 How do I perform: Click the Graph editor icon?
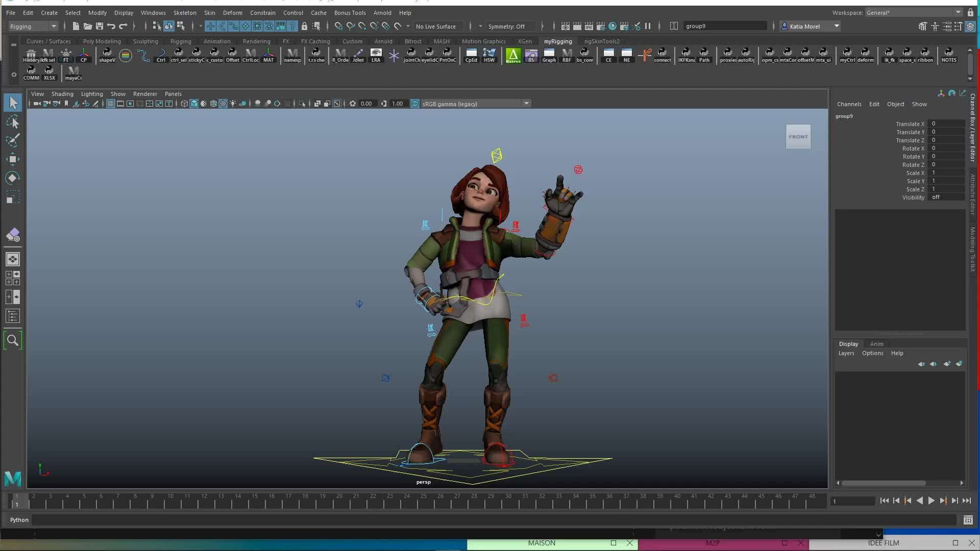[x=548, y=55]
